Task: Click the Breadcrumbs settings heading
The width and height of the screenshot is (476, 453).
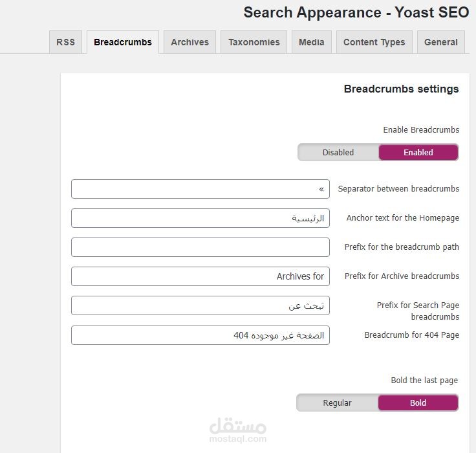Action: click(x=401, y=89)
